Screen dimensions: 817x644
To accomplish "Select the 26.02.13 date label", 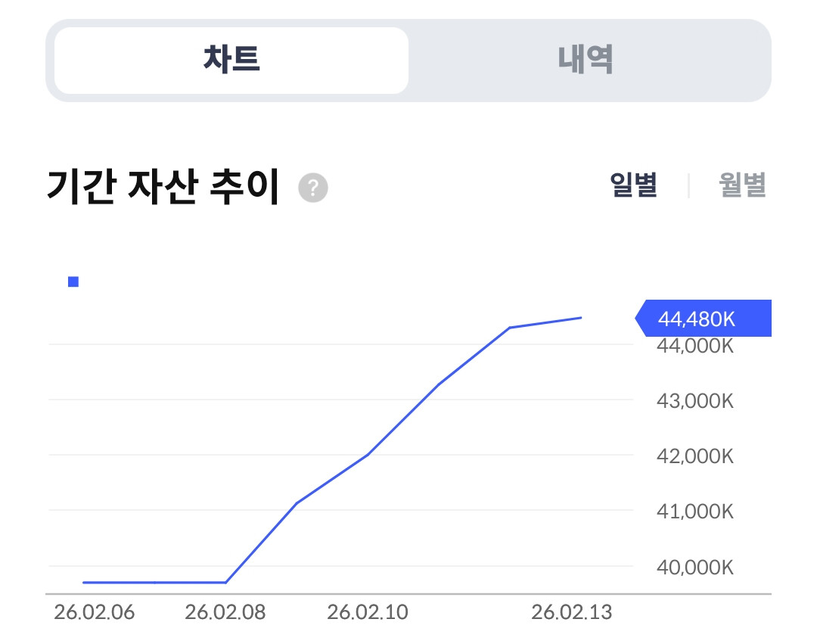I will click(x=572, y=612).
